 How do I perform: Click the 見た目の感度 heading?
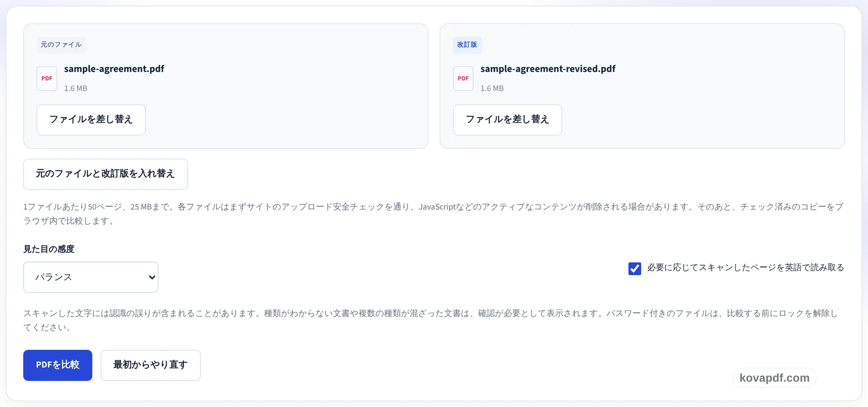[x=49, y=249]
